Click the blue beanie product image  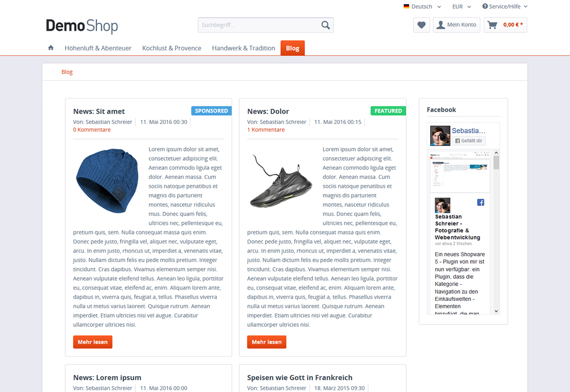coord(107,180)
